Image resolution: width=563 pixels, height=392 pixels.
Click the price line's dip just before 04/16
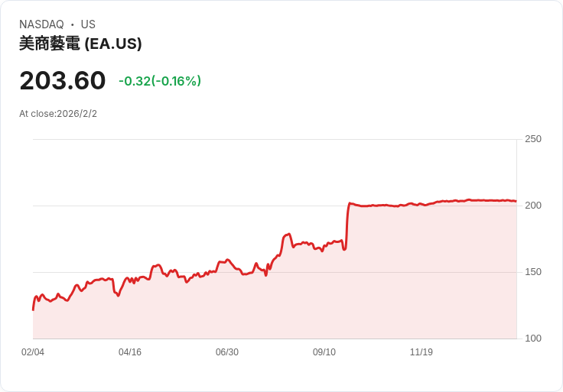click(x=118, y=295)
